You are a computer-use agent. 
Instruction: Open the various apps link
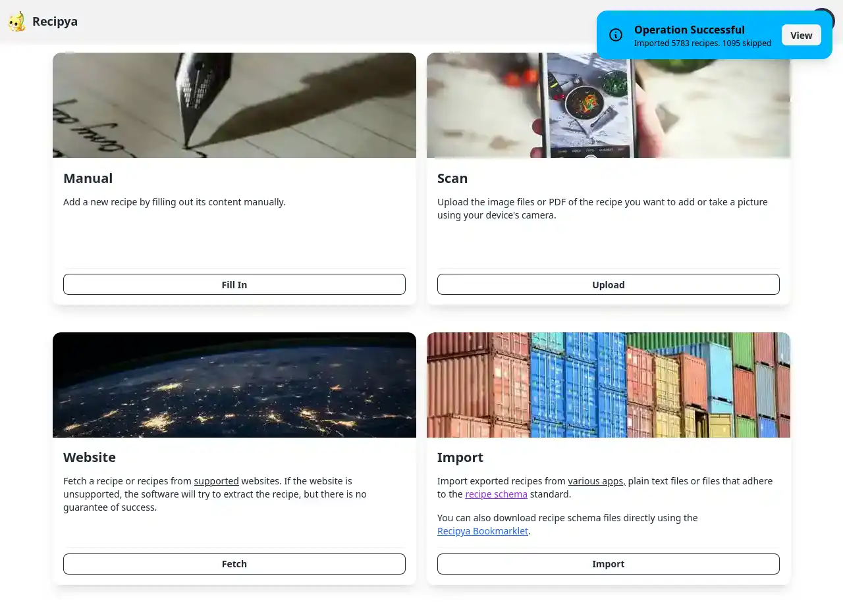(x=597, y=481)
